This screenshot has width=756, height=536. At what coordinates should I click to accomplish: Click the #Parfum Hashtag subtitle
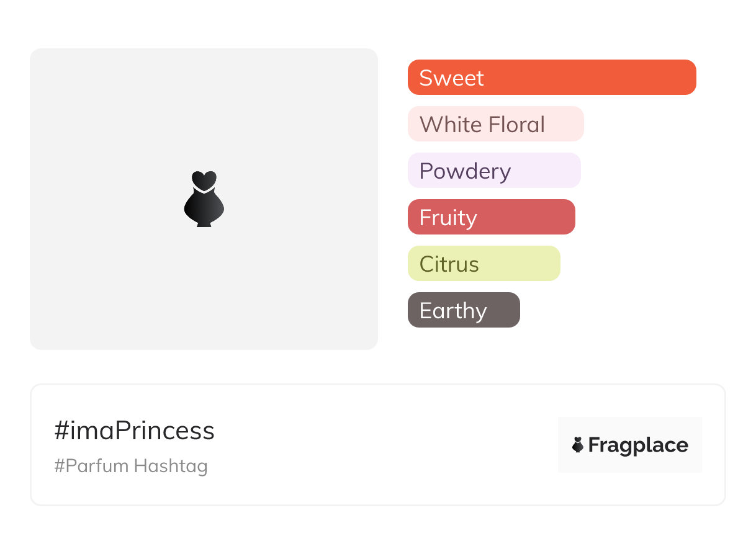(x=131, y=466)
